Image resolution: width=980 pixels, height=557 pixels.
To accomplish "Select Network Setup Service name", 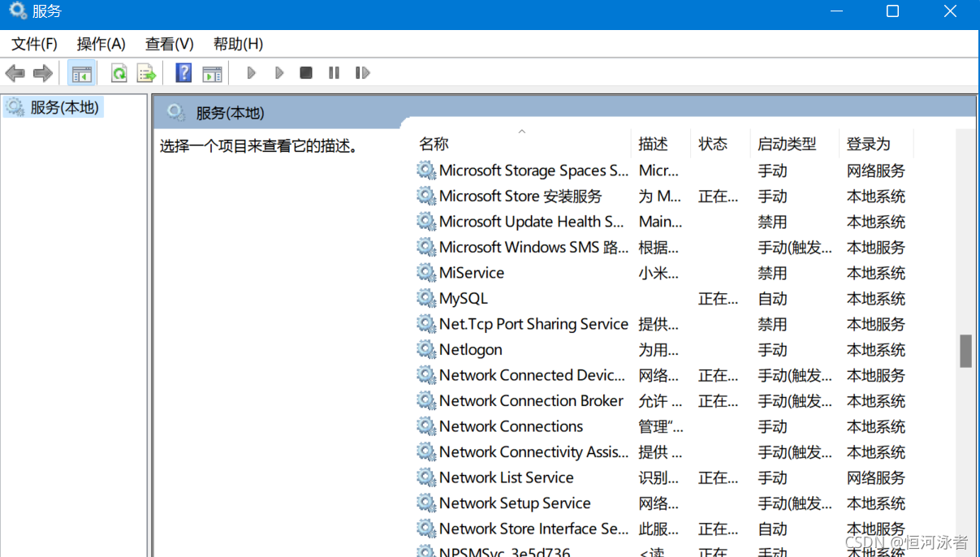I will 515,503.
